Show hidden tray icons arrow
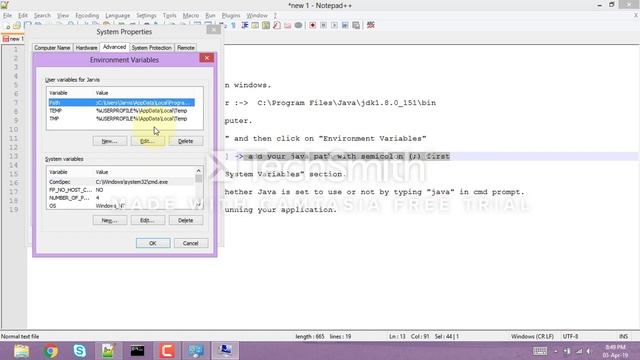 pyautogui.click(x=556, y=351)
